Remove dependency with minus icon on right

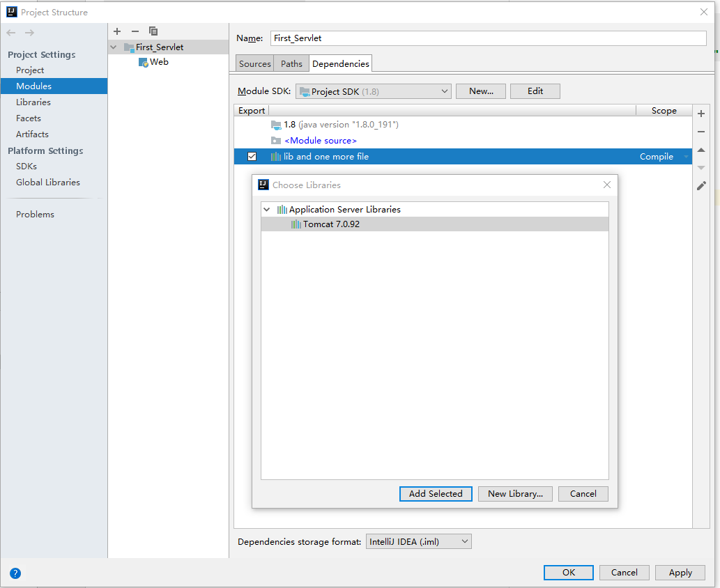(701, 132)
